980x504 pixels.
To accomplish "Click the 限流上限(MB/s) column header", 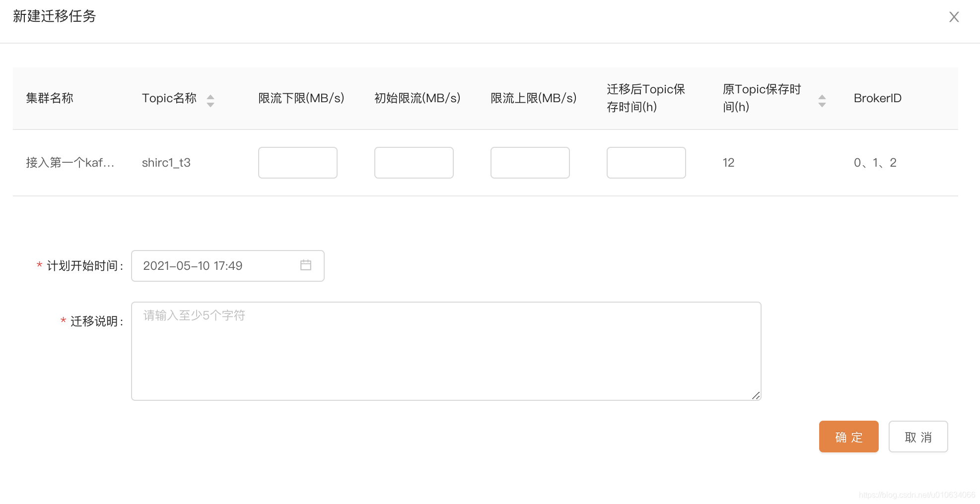I will [534, 98].
